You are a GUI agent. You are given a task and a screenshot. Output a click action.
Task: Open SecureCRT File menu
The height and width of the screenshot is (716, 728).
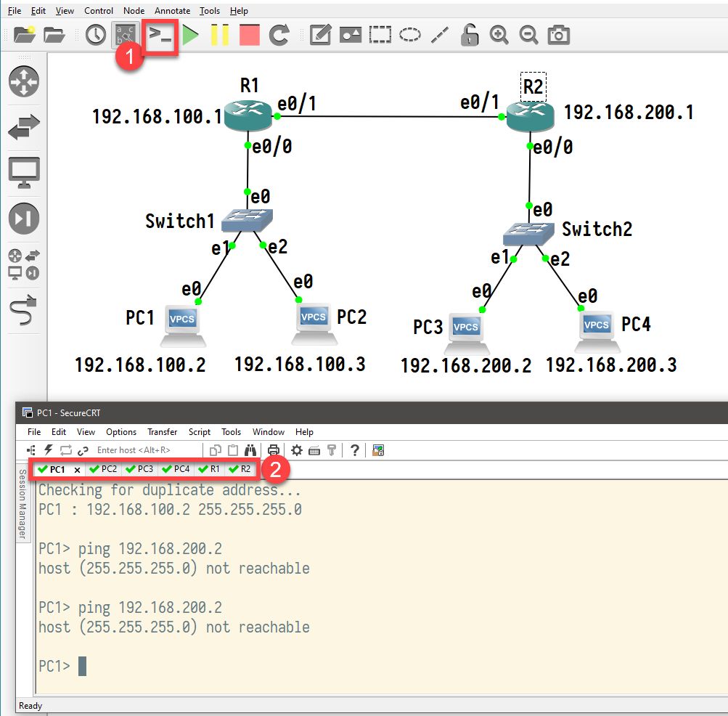click(x=34, y=431)
